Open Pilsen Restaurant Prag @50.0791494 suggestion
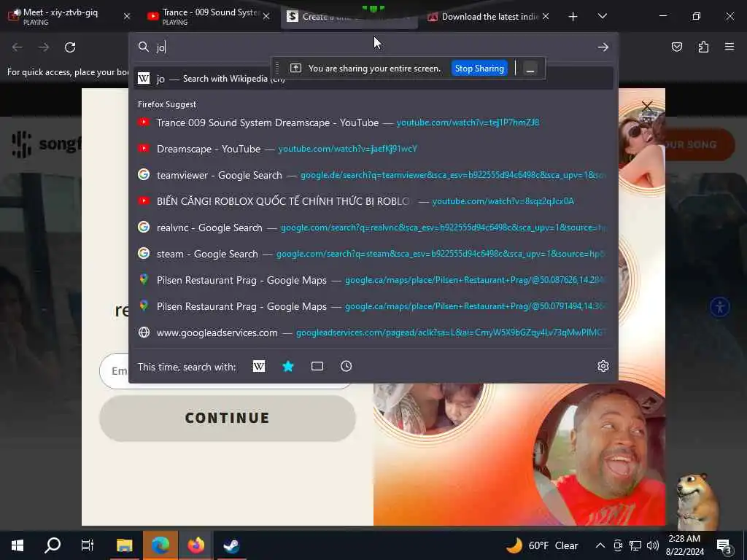Image resolution: width=747 pixels, height=560 pixels. [x=373, y=306]
